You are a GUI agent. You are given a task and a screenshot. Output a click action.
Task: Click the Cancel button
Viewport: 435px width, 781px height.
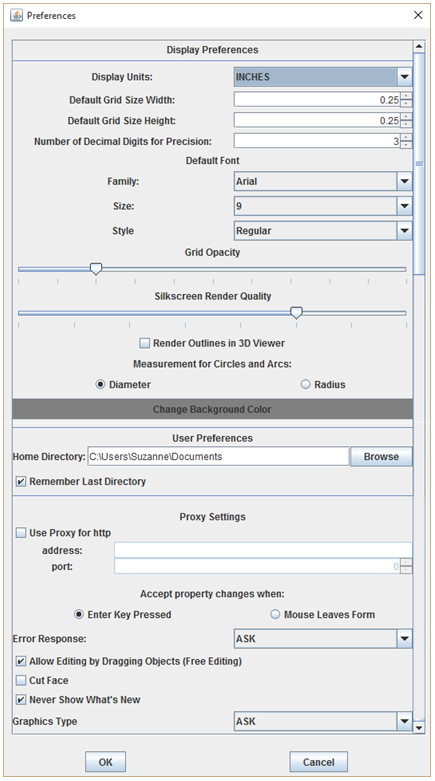click(x=319, y=762)
